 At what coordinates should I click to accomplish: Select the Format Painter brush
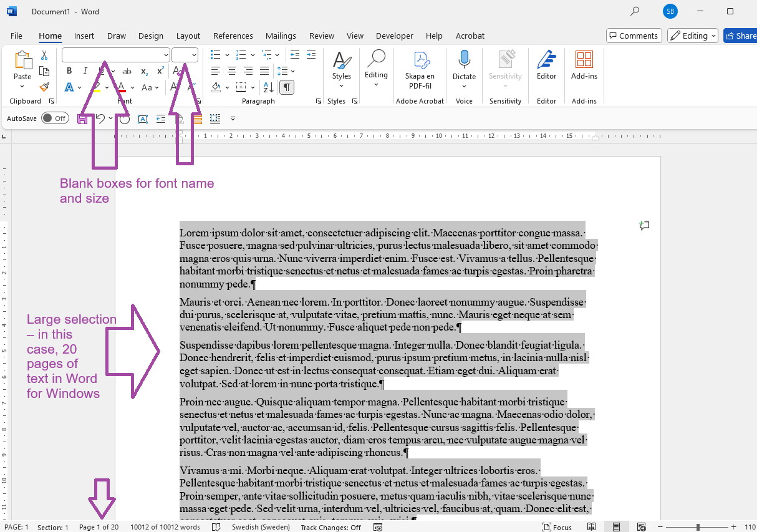(44, 87)
